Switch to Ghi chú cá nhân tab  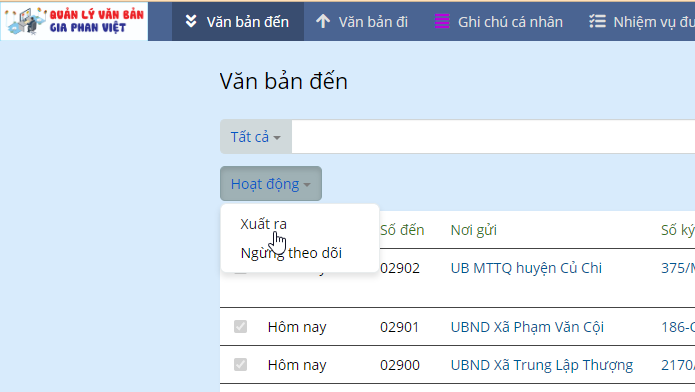tap(499, 21)
